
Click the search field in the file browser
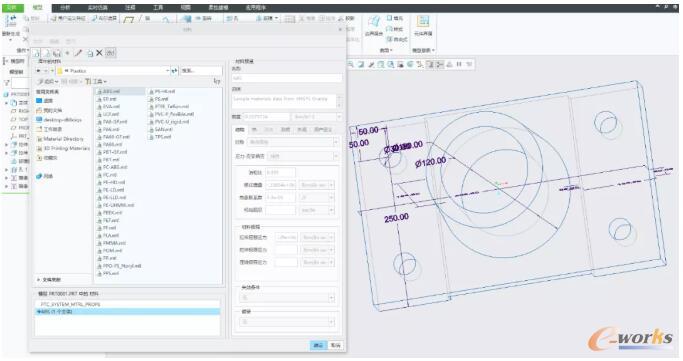coord(201,71)
